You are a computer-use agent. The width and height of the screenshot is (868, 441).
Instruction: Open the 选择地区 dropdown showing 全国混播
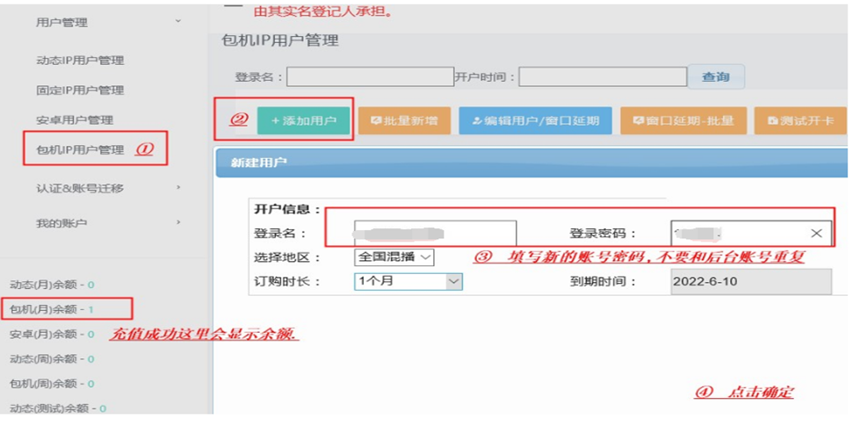tap(394, 257)
